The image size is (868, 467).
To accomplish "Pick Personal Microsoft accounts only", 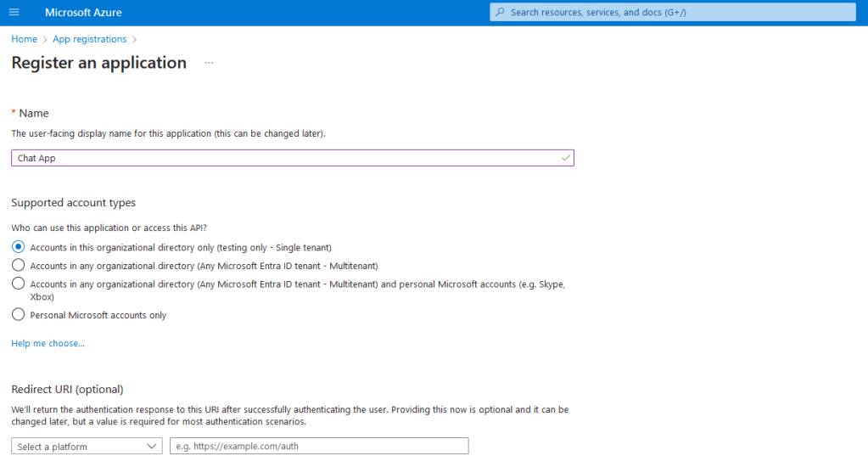I will tap(19, 315).
